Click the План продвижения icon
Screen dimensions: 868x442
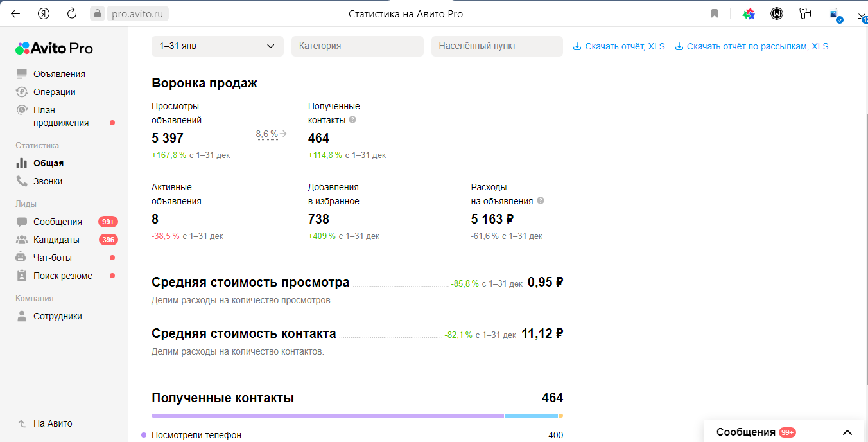[22, 110]
